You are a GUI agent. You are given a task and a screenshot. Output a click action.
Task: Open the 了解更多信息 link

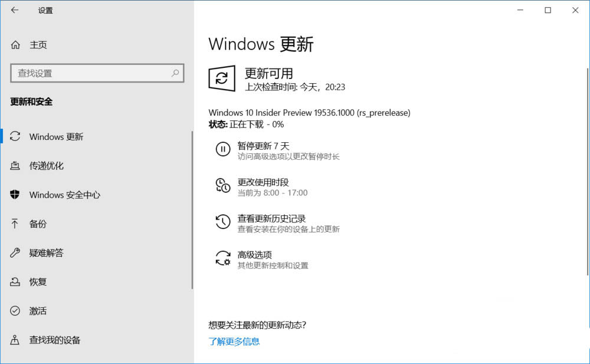click(x=234, y=342)
